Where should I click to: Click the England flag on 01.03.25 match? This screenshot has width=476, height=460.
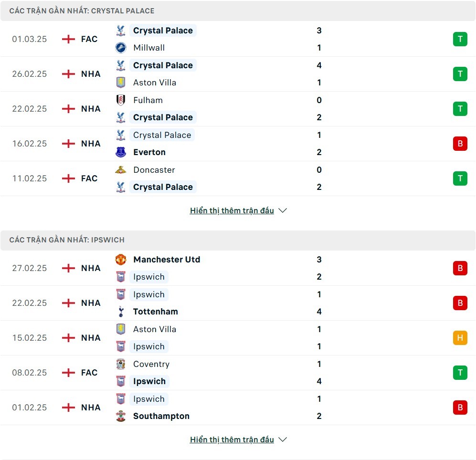point(68,39)
